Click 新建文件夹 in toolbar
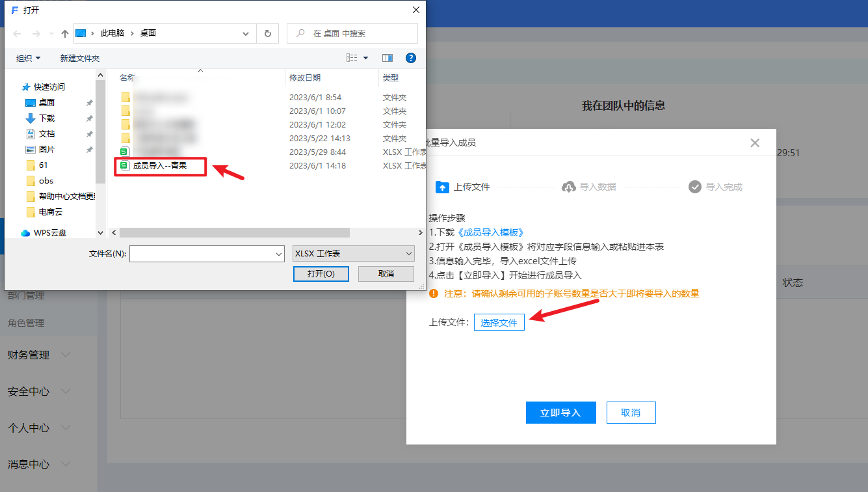 tap(80, 58)
